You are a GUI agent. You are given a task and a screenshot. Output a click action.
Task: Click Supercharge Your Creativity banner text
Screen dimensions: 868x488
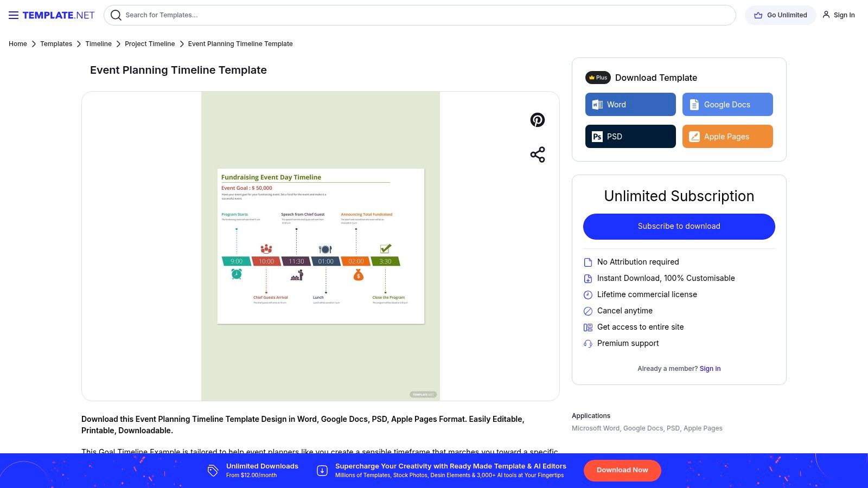(451, 466)
